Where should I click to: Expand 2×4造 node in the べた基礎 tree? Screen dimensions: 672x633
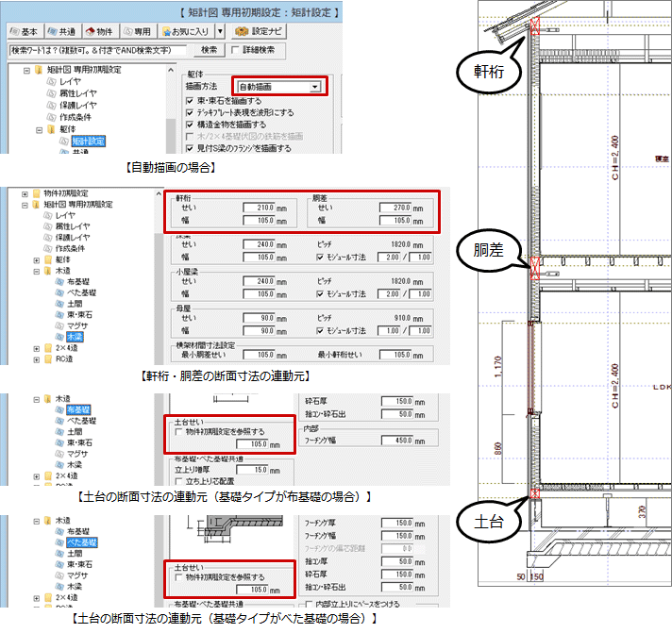coord(37,598)
